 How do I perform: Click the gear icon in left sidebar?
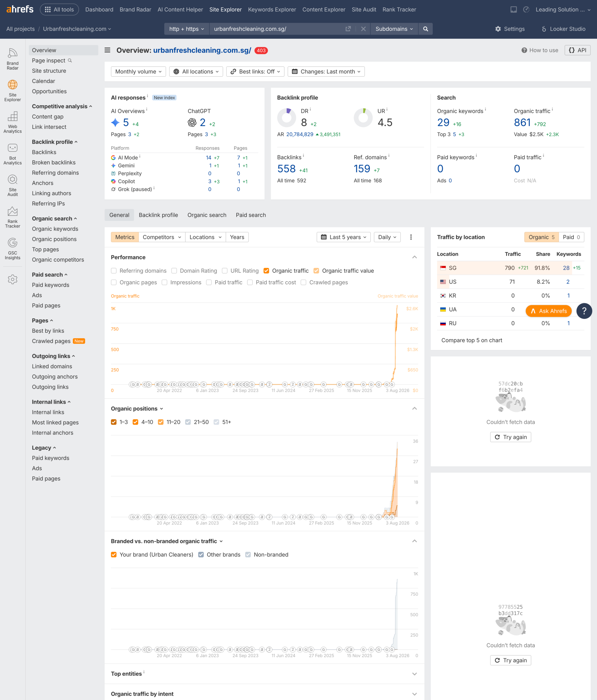tap(13, 279)
